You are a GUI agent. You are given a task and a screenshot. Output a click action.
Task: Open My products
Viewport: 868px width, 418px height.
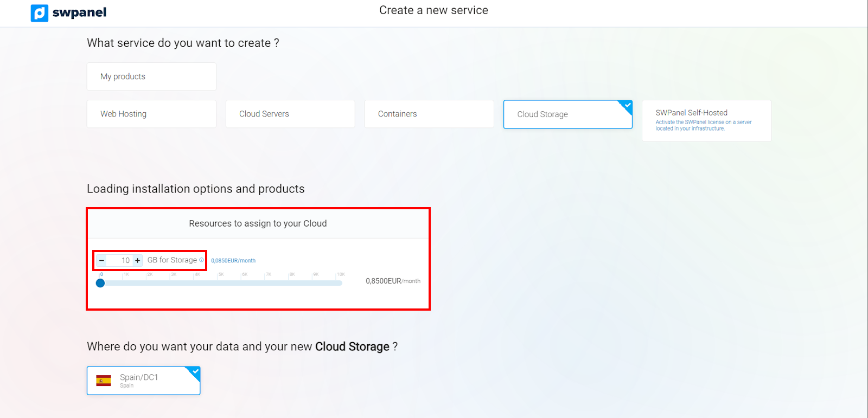coord(151,76)
